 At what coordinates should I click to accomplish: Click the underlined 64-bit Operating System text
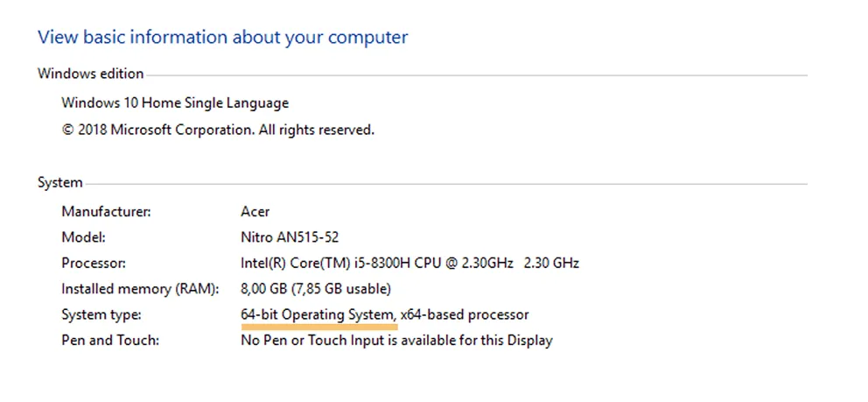[318, 314]
